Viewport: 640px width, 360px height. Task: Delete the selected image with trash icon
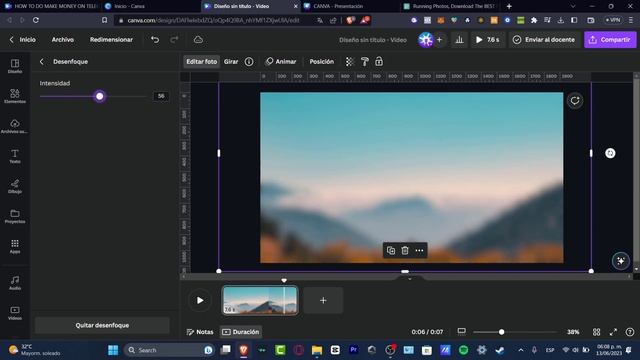(405, 250)
